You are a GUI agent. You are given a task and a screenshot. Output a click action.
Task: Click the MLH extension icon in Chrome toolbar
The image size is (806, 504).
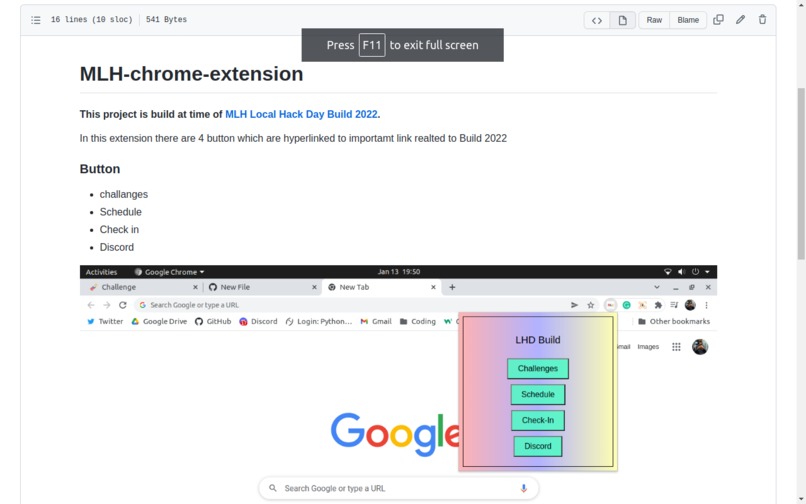tap(610, 305)
